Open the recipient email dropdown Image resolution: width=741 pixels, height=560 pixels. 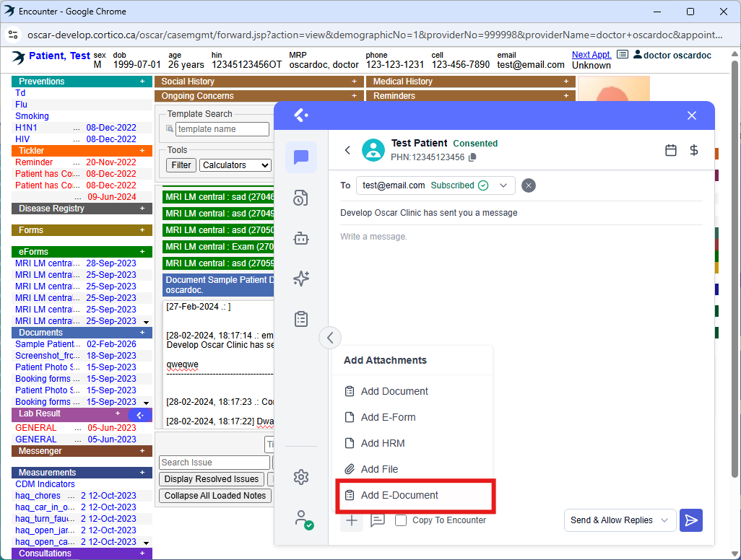pyautogui.click(x=503, y=185)
